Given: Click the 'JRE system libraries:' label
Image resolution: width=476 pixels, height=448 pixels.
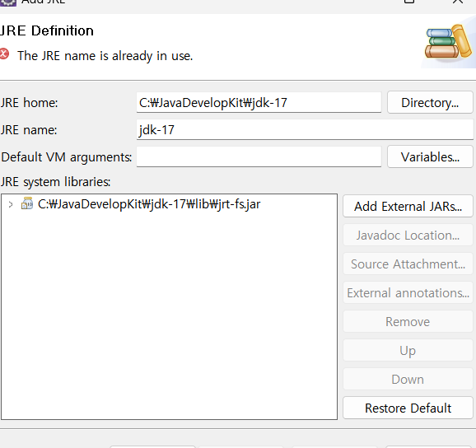Looking at the screenshot, I should pos(55,182).
